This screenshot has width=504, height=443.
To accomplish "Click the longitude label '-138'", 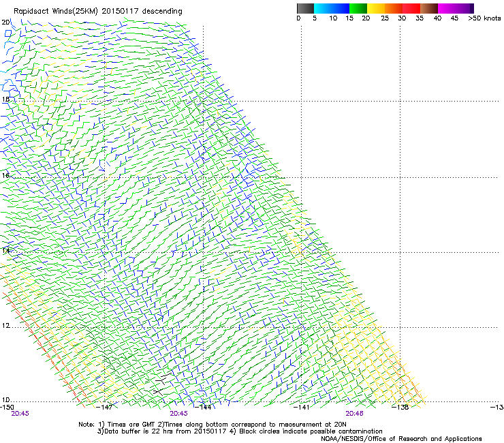I will coord(400,407).
